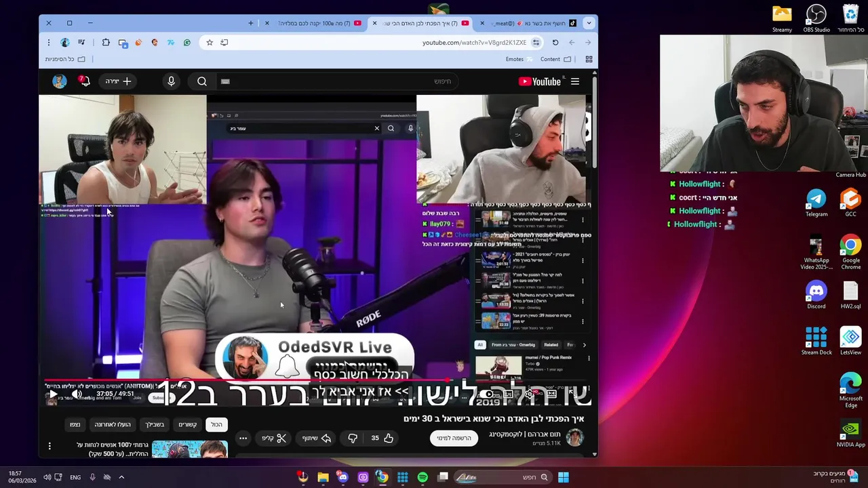The height and width of the screenshot is (488, 868).
Task: Start voice search with the microphone icon
Action: (x=171, y=81)
